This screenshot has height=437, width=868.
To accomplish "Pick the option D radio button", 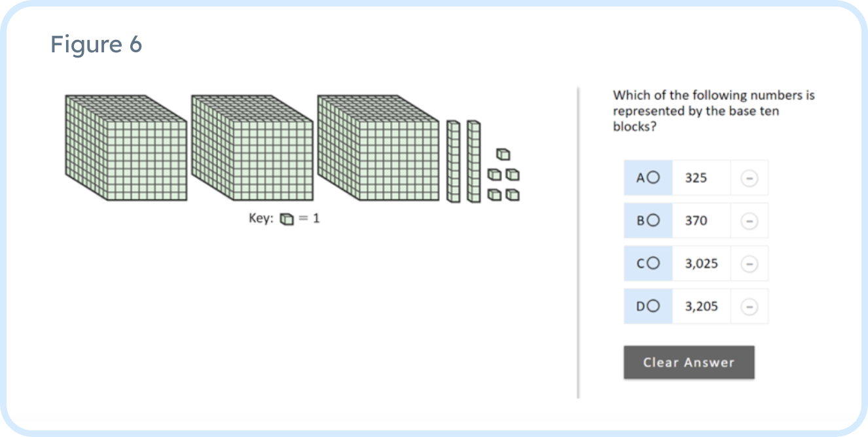I will [653, 306].
